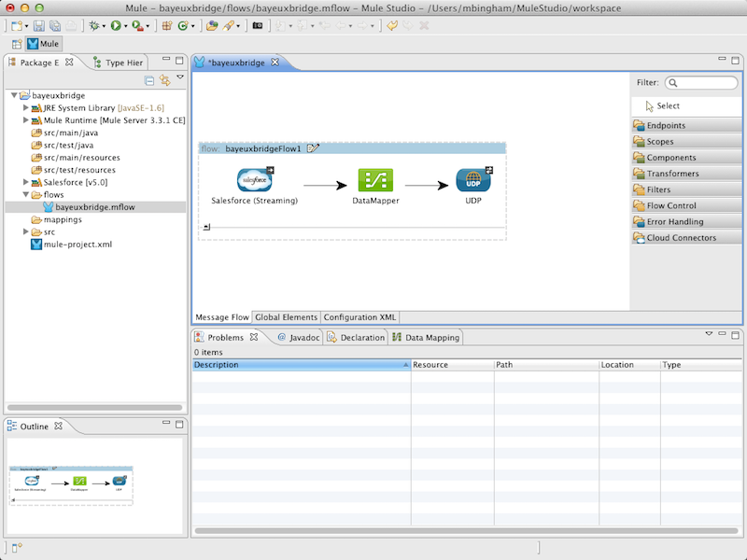Collapse the bayeuxbridge project node
747x560 pixels.
[x=14, y=95]
